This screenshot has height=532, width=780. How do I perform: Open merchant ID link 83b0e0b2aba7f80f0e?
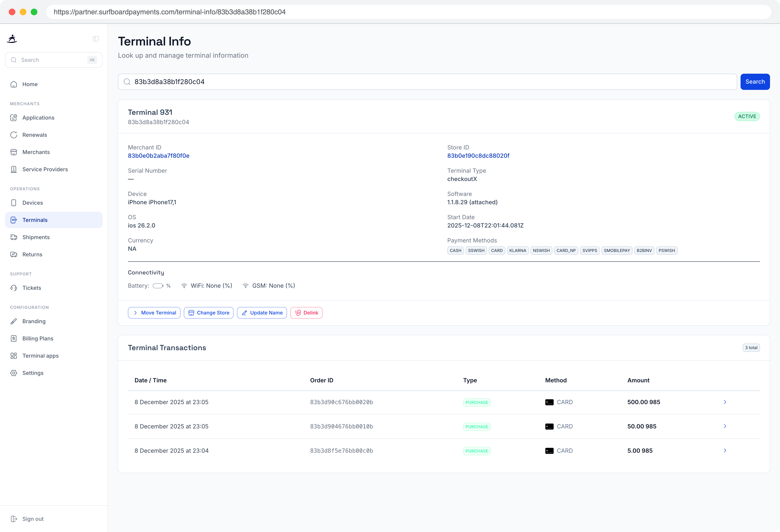coord(158,156)
